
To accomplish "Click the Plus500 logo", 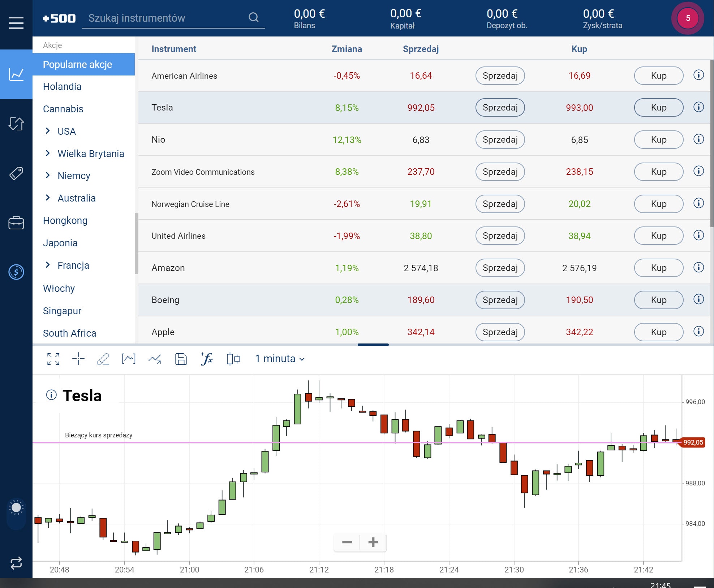I will click(59, 18).
